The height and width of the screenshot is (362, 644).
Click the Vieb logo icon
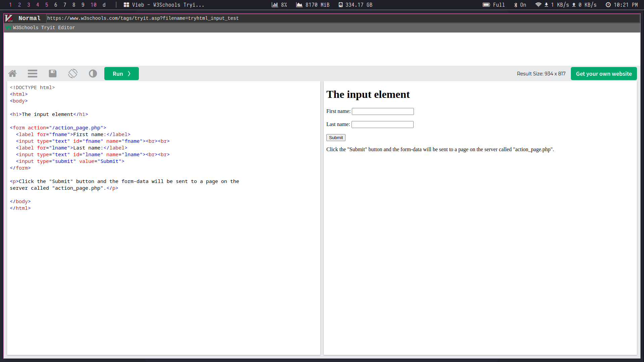click(9, 18)
